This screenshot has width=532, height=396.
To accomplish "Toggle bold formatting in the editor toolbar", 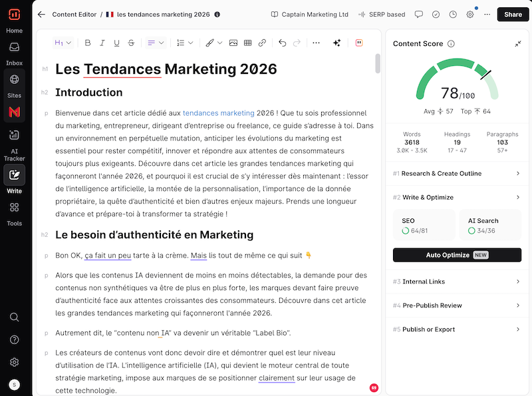I will click(88, 43).
